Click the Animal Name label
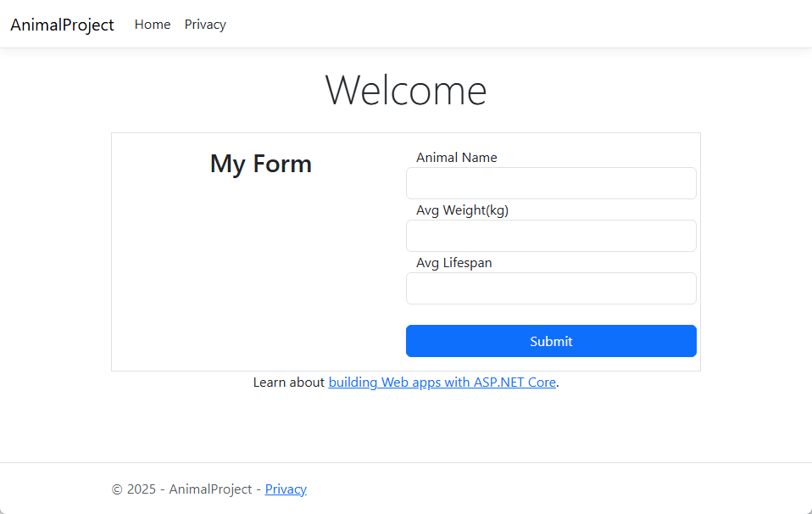 point(457,157)
